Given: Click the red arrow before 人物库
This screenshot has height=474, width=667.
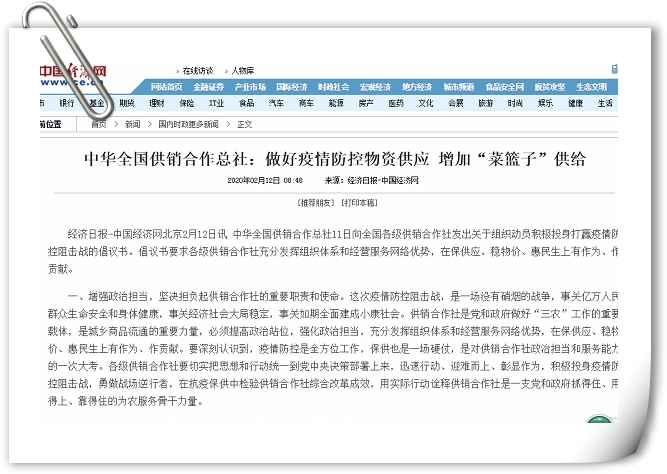Looking at the screenshot, I should pos(227,71).
